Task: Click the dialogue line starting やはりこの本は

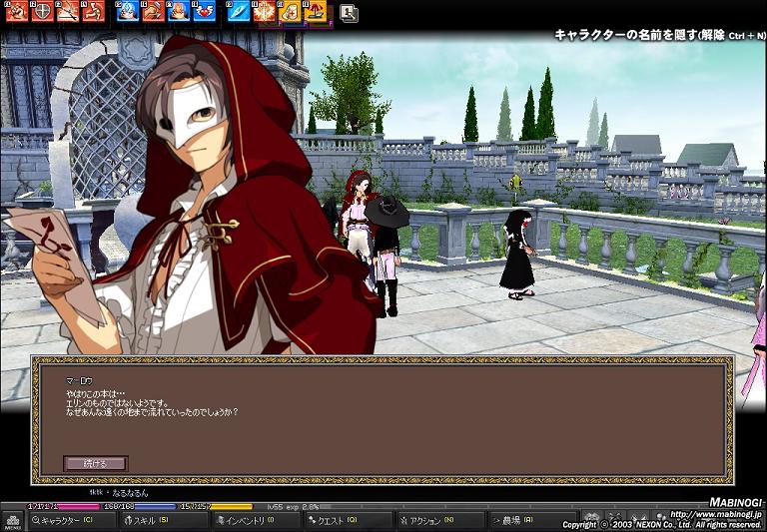Action: (96, 393)
